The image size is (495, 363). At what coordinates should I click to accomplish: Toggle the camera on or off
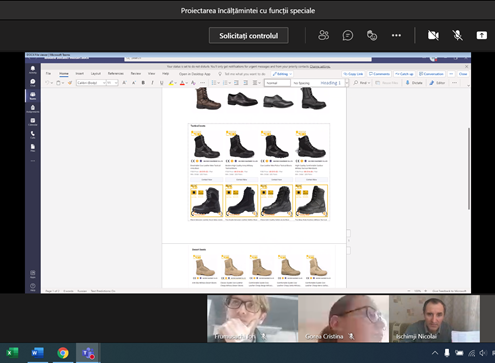(433, 35)
